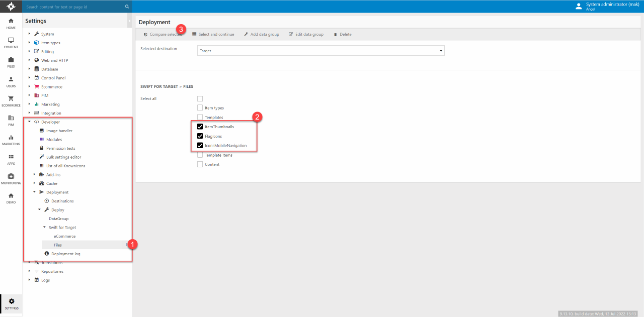Open the Apps grid icon

11,159
